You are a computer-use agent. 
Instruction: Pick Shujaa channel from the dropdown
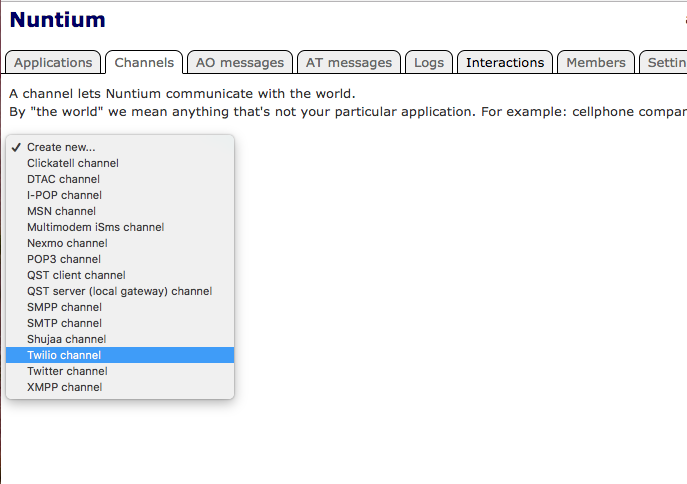pyautogui.click(x=120, y=339)
